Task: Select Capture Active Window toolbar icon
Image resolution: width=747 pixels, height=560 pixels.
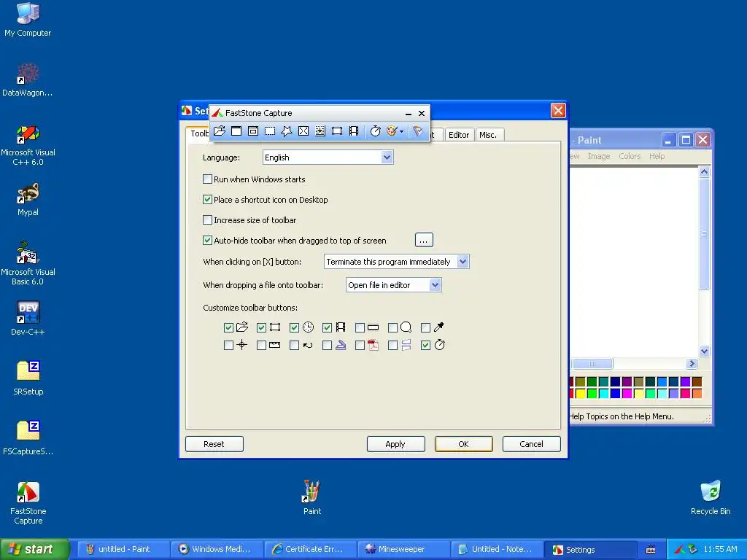Action: tap(236, 131)
